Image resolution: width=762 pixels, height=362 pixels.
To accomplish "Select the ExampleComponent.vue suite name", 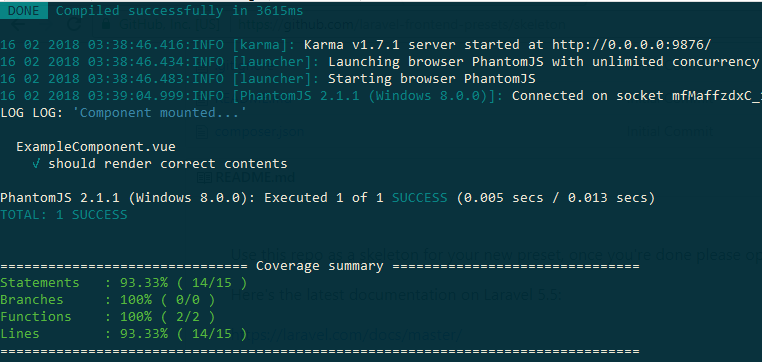I will tap(96, 147).
